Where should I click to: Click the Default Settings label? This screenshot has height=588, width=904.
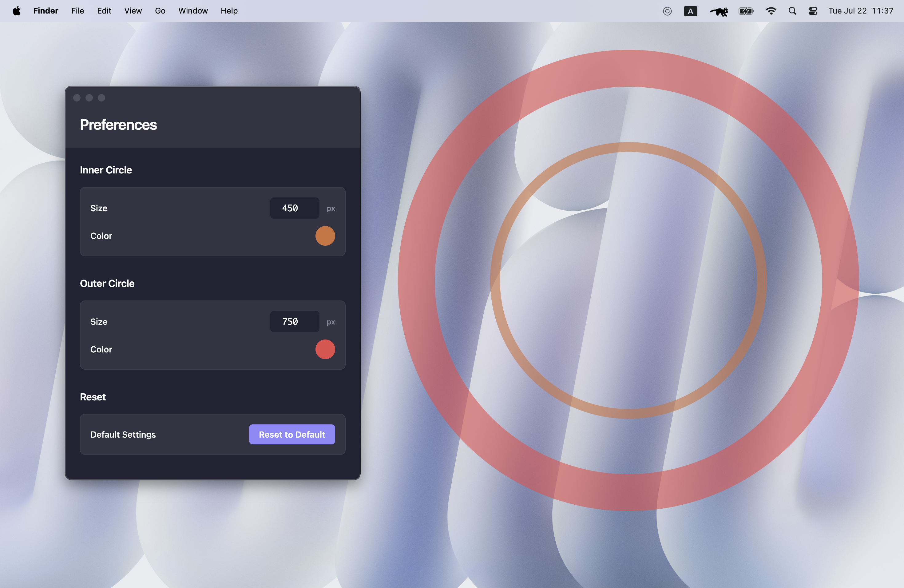tap(123, 435)
